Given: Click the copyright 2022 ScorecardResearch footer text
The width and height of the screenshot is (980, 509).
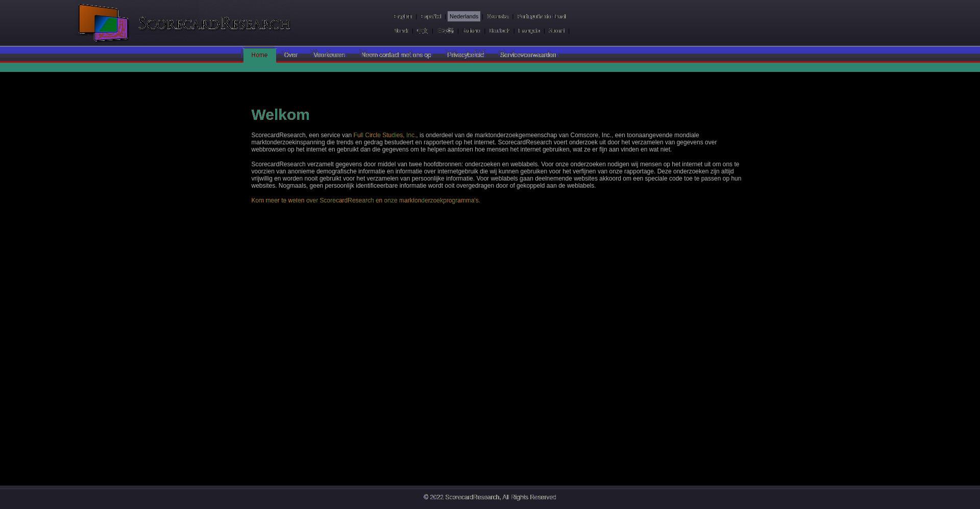Looking at the screenshot, I should (x=490, y=497).
